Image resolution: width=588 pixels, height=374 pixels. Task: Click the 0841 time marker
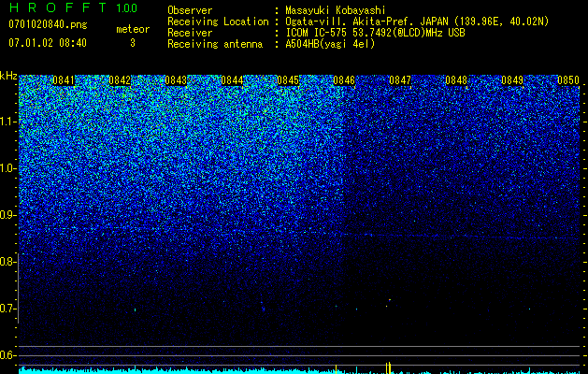[x=64, y=80]
